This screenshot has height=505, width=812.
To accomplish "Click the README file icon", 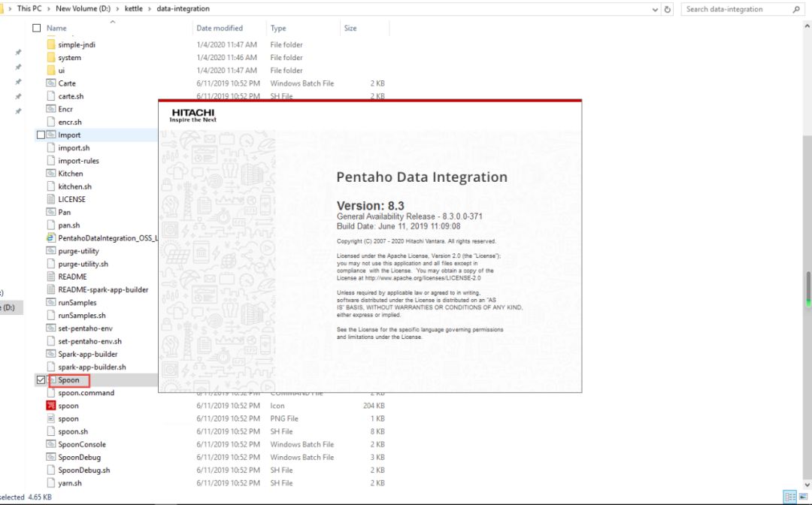I will pyautogui.click(x=51, y=277).
